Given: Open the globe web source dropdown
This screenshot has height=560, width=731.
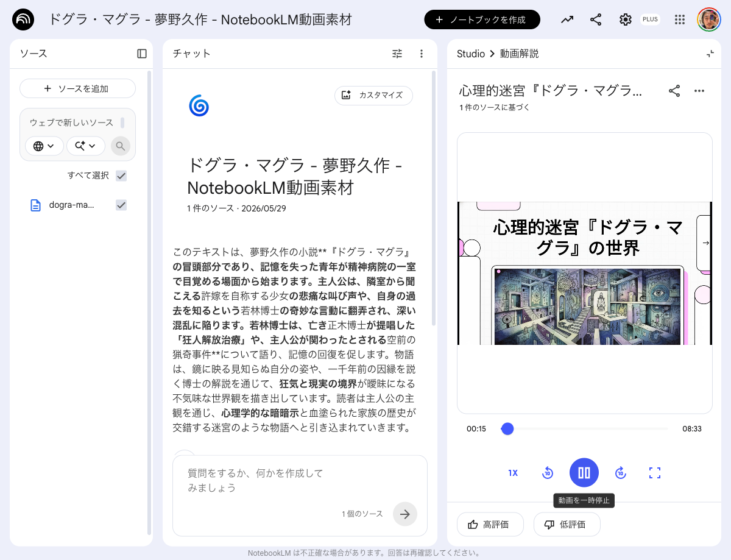Looking at the screenshot, I should tap(44, 146).
